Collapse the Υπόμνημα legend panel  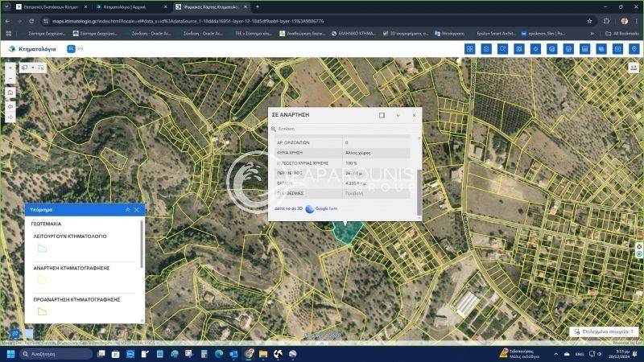click(x=127, y=209)
